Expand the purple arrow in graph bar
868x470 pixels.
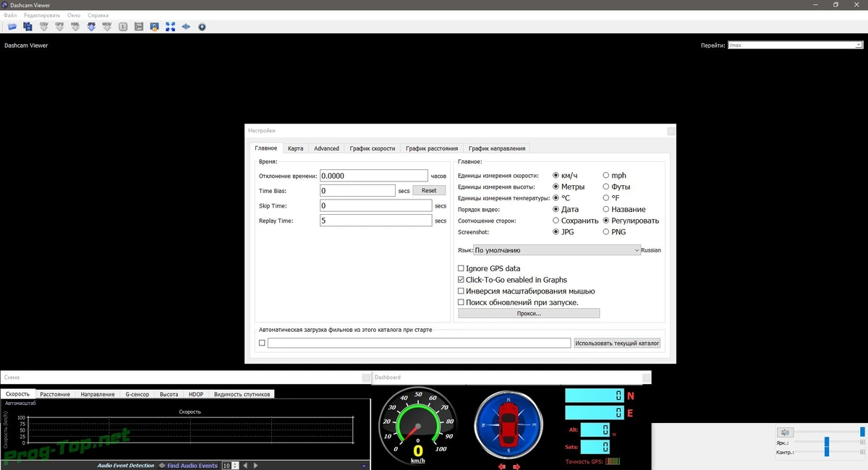coord(364,466)
